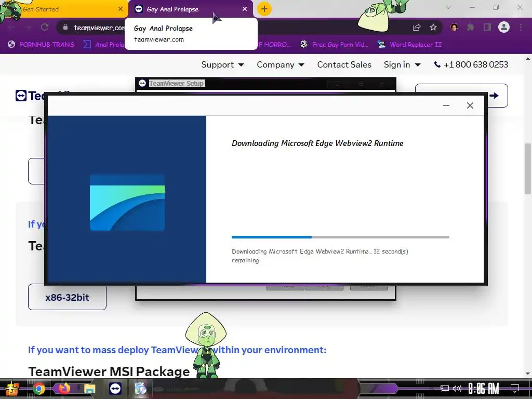Launch Firefox from the taskbar

coord(64,389)
